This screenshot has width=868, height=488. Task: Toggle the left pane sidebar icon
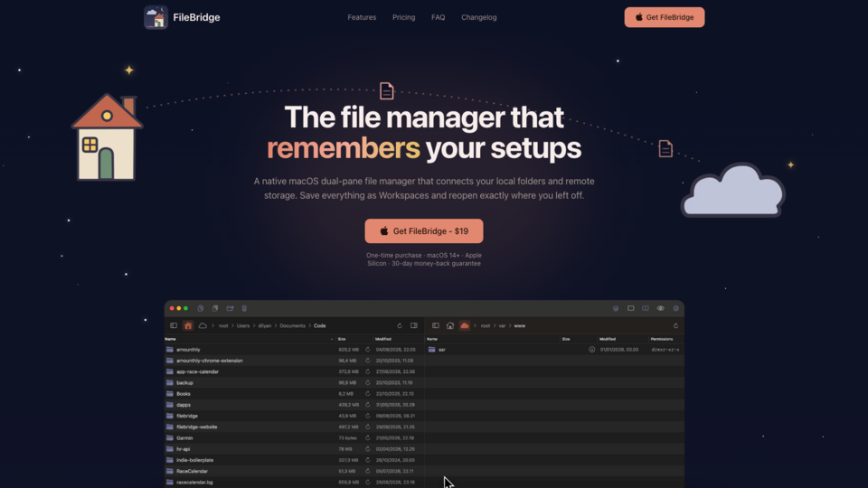coord(174,325)
